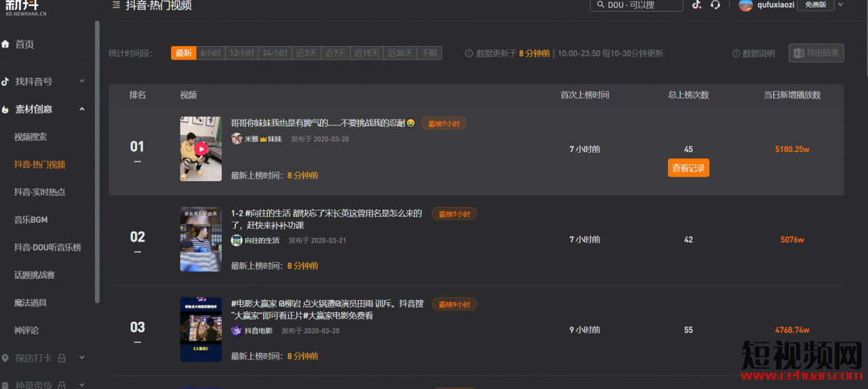This screenshot has height=389, width=868.
Task: Click the 4768.74w play count
Action: click(792, 330)
